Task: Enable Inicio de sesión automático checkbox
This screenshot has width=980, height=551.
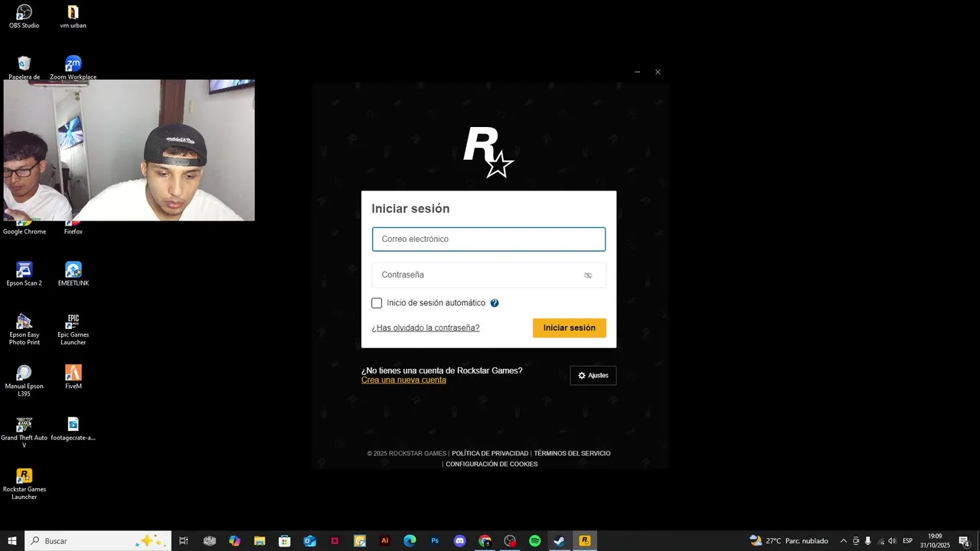Action: pyautogui.click(x=377, y=303)
